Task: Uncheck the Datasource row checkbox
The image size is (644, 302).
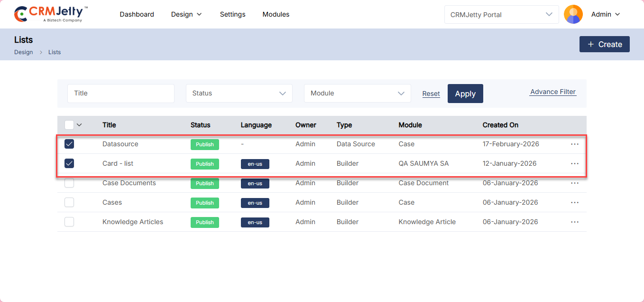Action: coord(69,144)
